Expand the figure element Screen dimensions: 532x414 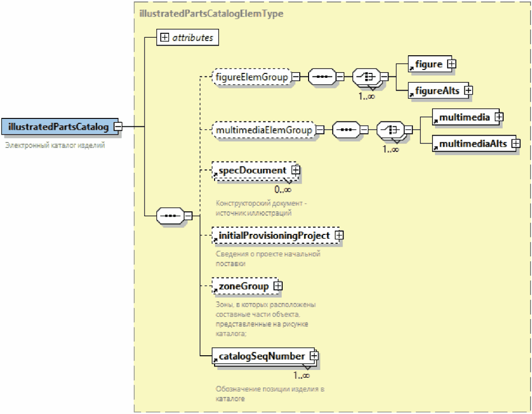(x=452, y=64)
